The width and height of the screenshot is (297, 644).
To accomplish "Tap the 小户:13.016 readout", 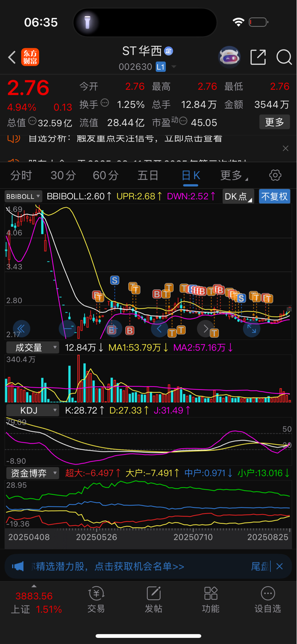I will (264, 473).
